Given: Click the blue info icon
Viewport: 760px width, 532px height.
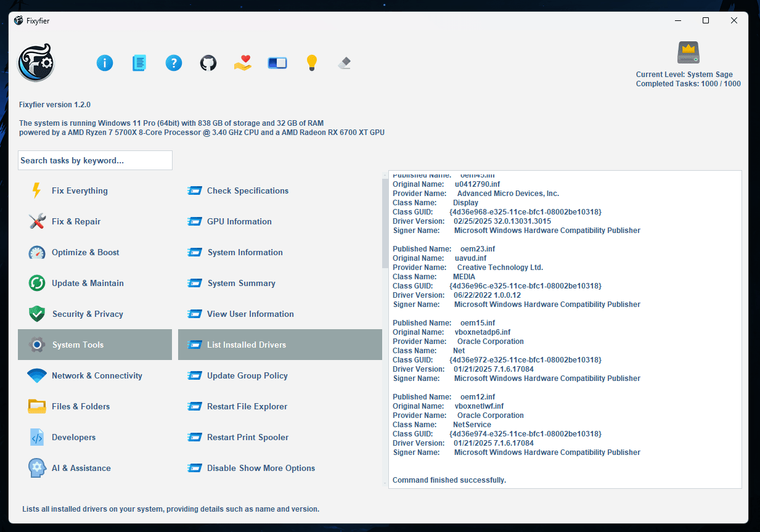Looking at the screenshot, I should click(105, 63).
